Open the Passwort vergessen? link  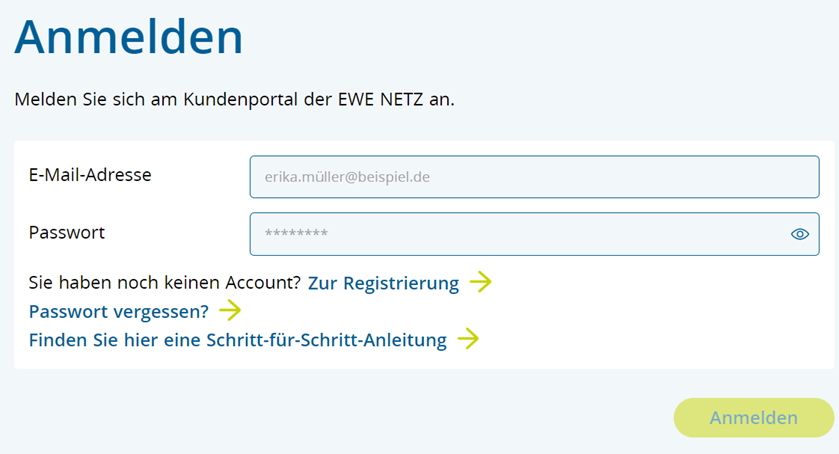click(119, 311)
